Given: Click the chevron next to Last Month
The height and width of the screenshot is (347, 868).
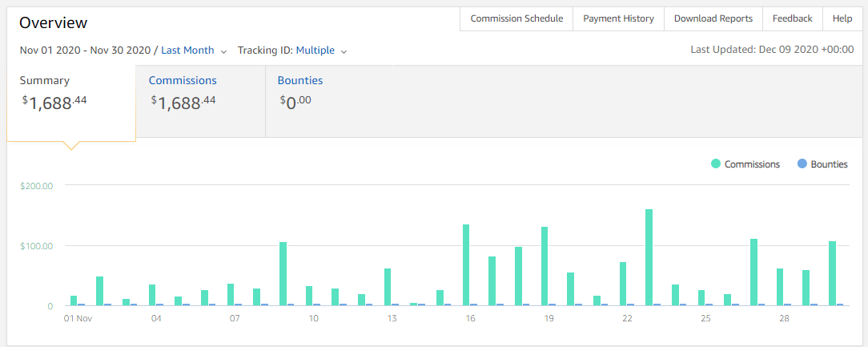Looking at the screenshot, I should [x=223, y=51].
